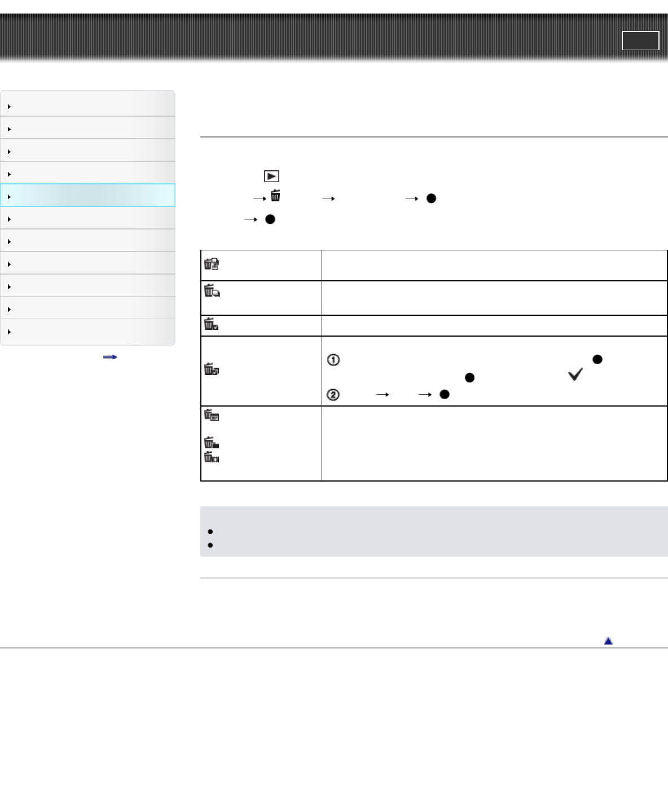
Task: Expand the first sidebar menu entry
Action: (87, 106)
